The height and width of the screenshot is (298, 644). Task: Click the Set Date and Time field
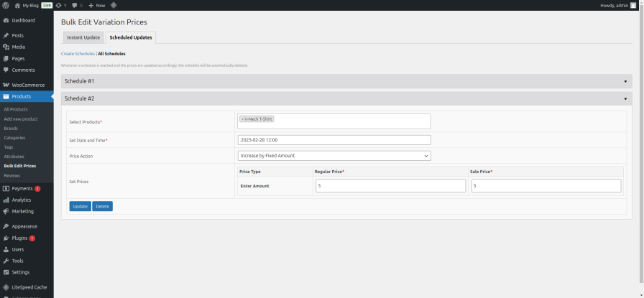click(x=333, y=140)
